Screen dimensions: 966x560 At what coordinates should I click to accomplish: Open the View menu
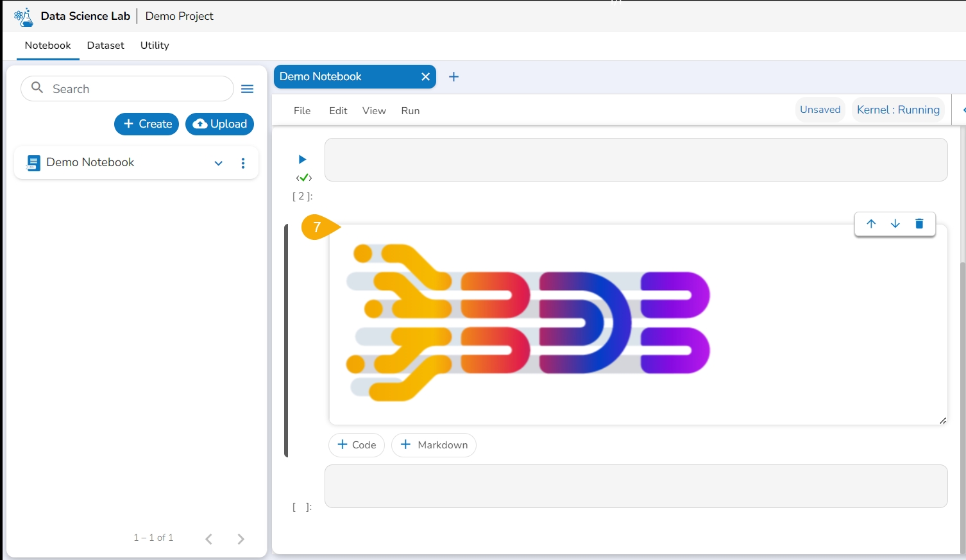(x=374, y=111)
